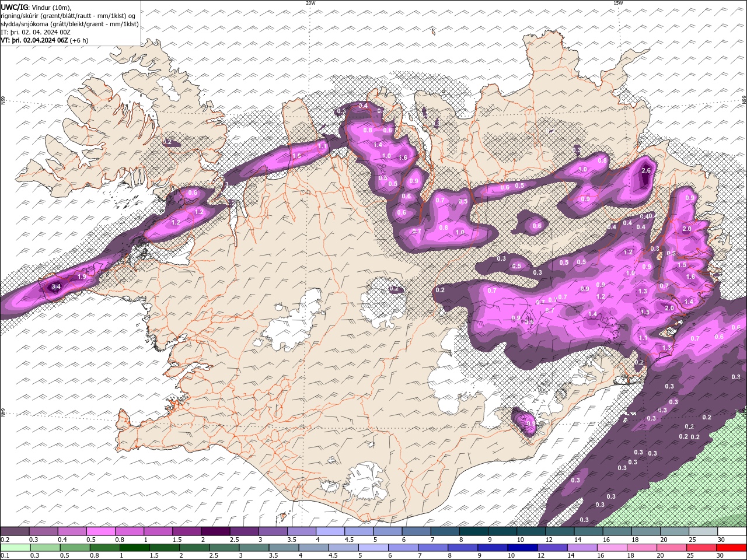The height and width of the screenshot is (560, 747).
Task: Click the 'Vindur (10m)' header label
Action: click(51, 7)
